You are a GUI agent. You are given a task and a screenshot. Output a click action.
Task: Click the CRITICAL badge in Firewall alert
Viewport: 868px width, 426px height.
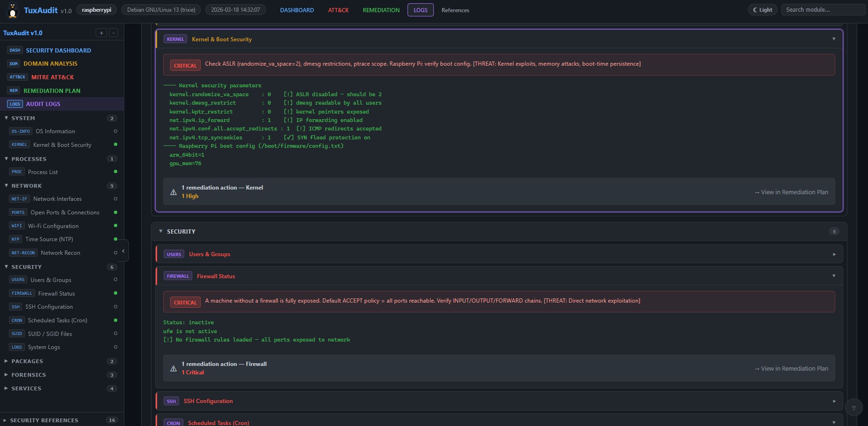click(x=185, y=302)
